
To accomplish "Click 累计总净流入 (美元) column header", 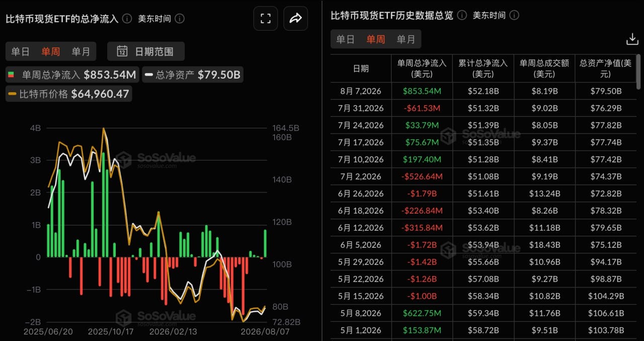I will tap(483, 69).
